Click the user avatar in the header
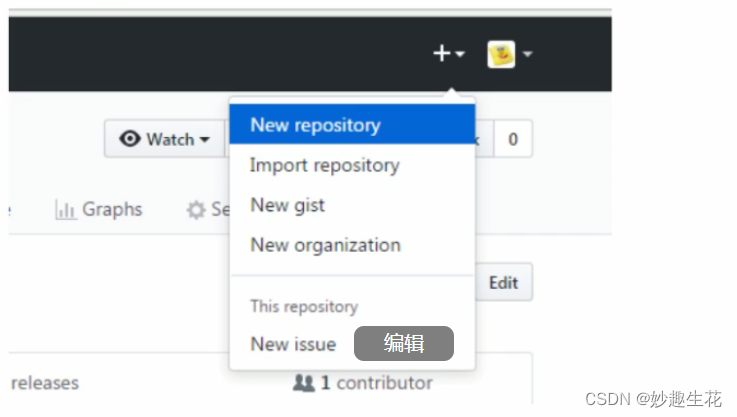 [501, 54]
